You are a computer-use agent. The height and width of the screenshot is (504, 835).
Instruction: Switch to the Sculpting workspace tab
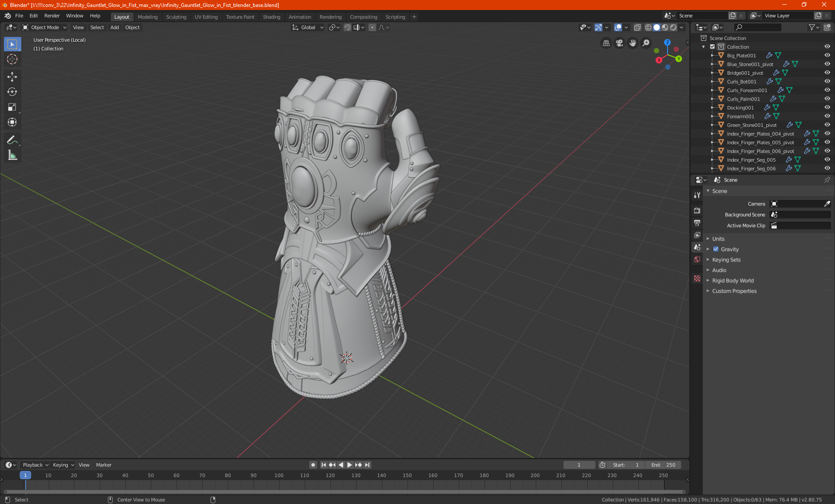pyautogui.click(x=176, y=17)
